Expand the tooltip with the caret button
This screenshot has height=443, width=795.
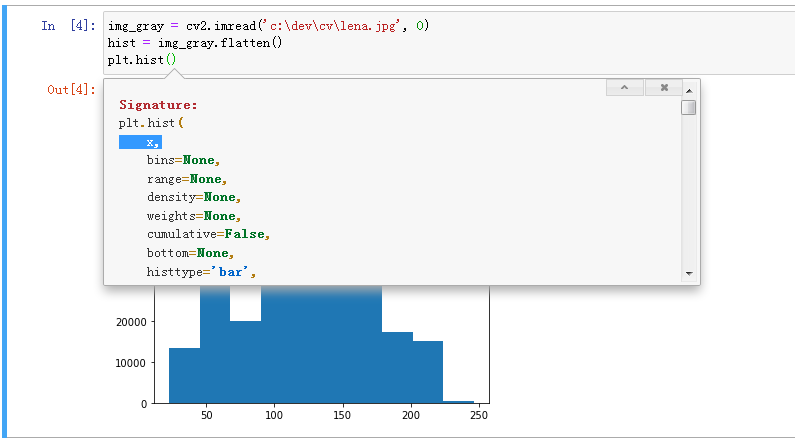[x=625, y=88]
